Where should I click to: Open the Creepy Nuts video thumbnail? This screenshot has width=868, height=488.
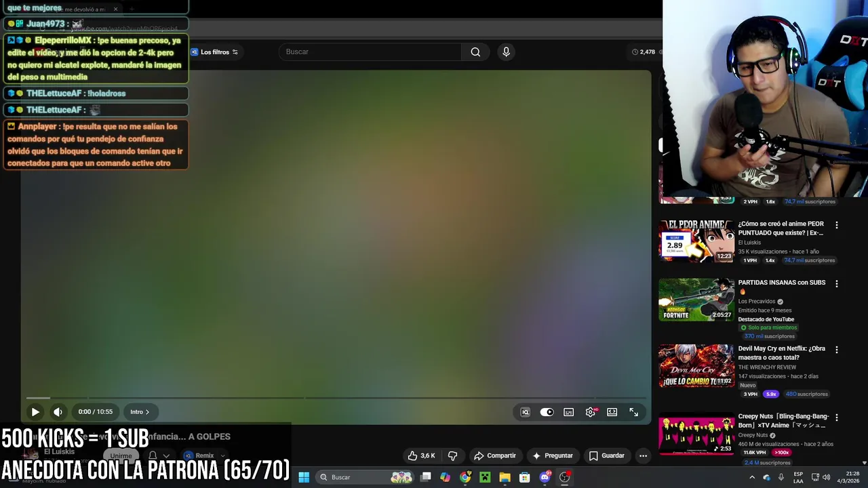(696, 434)
